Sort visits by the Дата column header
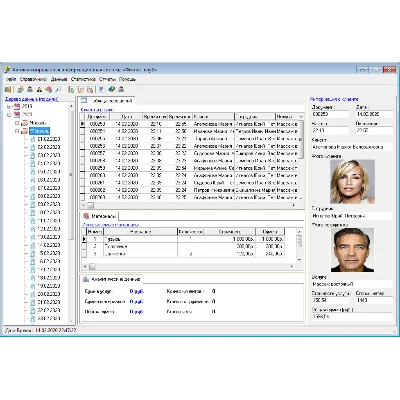400x400 pixels. (x=126, y=117)
